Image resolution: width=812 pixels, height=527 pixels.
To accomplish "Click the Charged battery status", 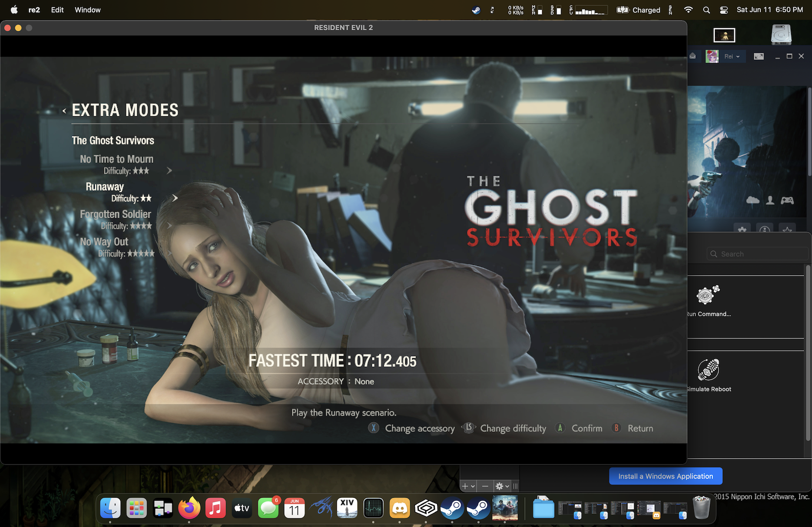I will [x=638, y=10].
